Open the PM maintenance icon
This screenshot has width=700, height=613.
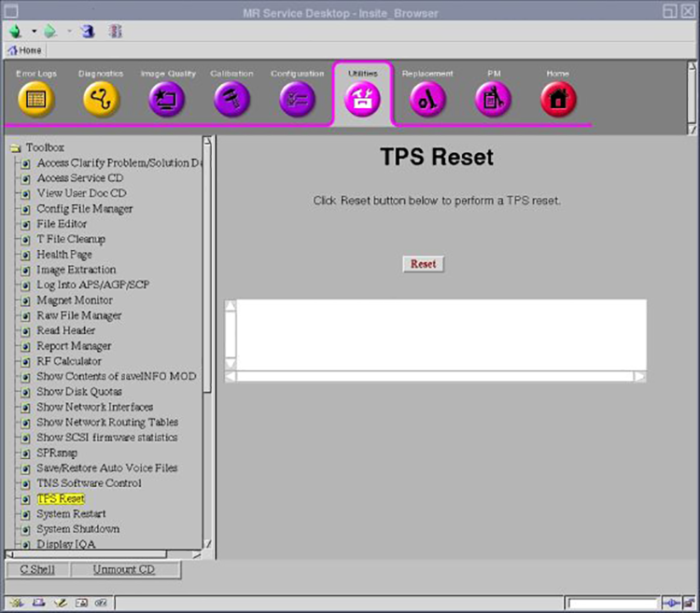click(x=493, y=100)
